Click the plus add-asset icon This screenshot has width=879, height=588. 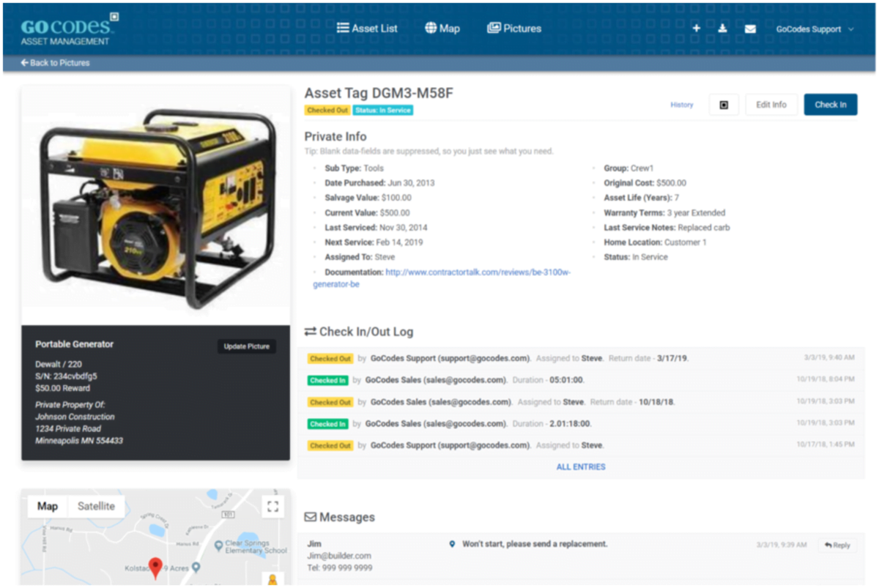(697, 29)
